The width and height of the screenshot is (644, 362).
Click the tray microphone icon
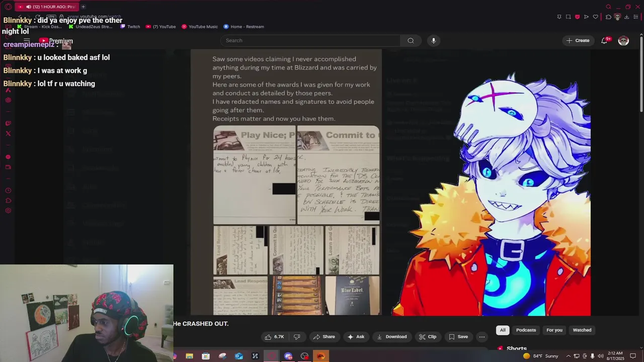click(x=592, y=356)
